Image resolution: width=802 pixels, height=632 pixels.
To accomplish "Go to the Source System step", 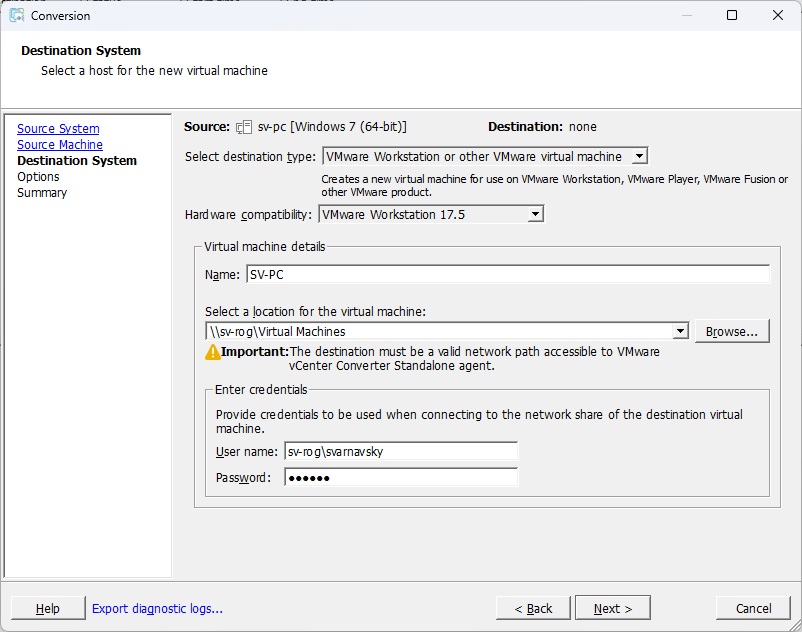I will click(58, 129).
